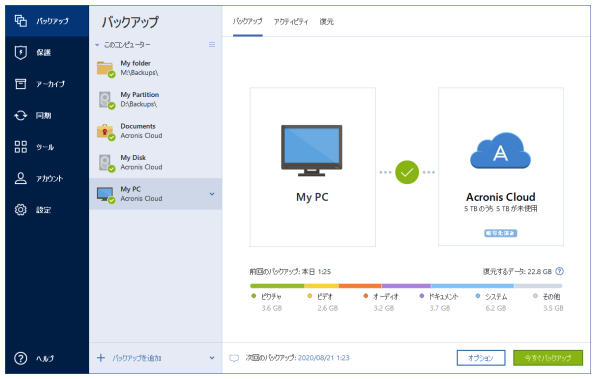Open dropdown next to バックアップを追加
The image size is (600, 379).
[x=212, y=358]
